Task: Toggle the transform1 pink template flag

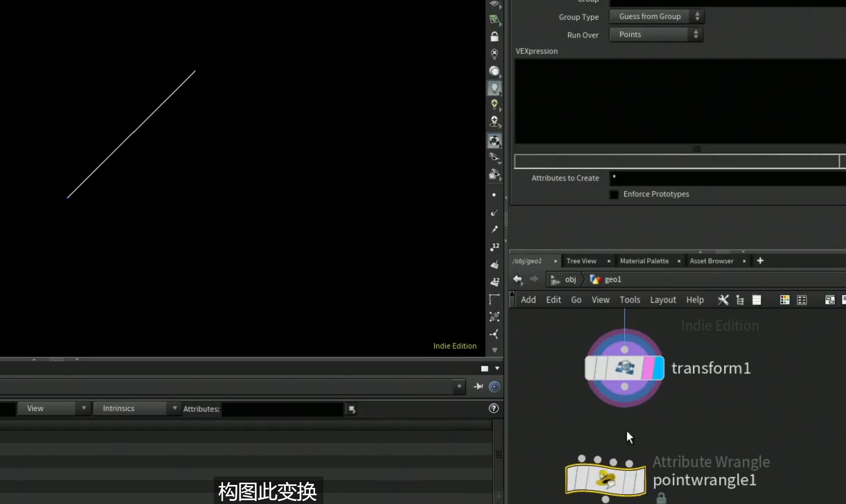Action: pos(648,368)
